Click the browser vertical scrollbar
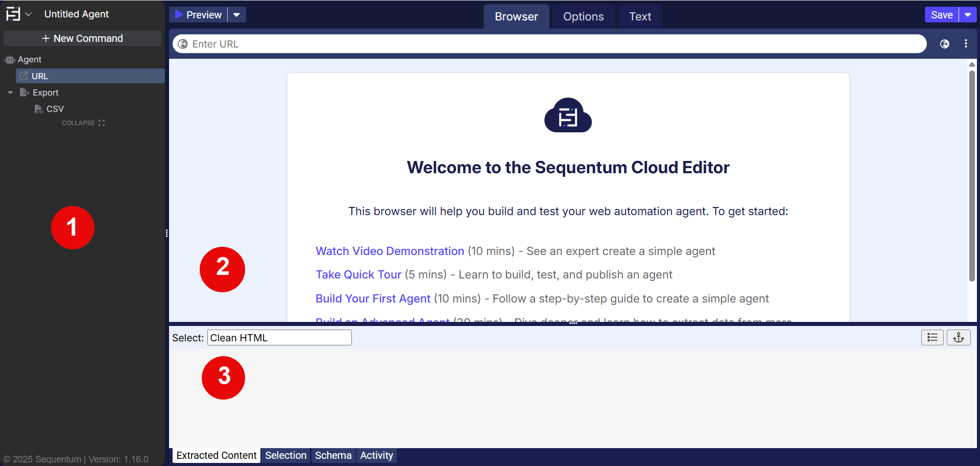Viewport: 980px width, 466px height. [972, 174]
